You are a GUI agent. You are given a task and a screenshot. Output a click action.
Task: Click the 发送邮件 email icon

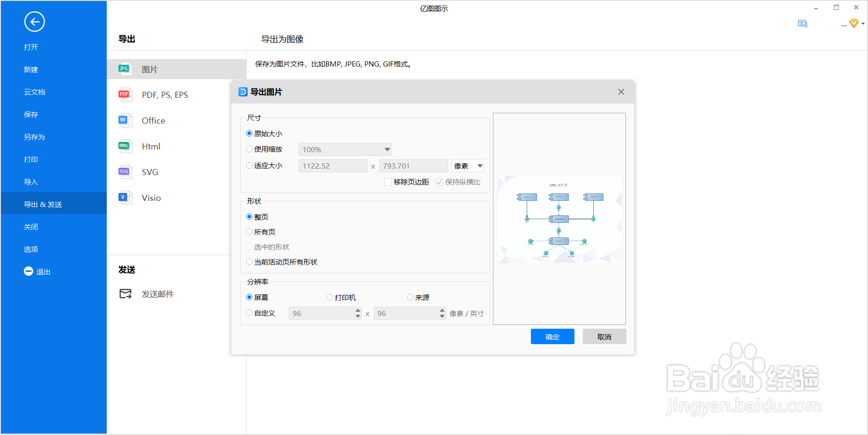[125, 294]
